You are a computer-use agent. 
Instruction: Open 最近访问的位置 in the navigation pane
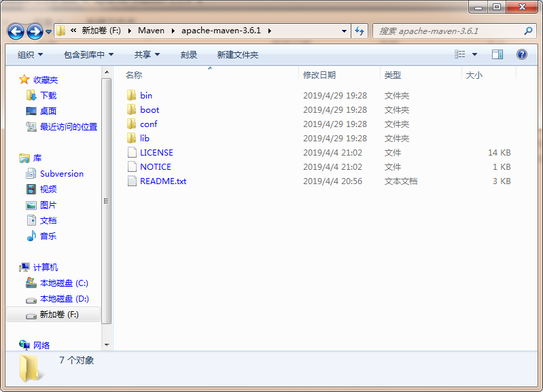click(69, 127)
